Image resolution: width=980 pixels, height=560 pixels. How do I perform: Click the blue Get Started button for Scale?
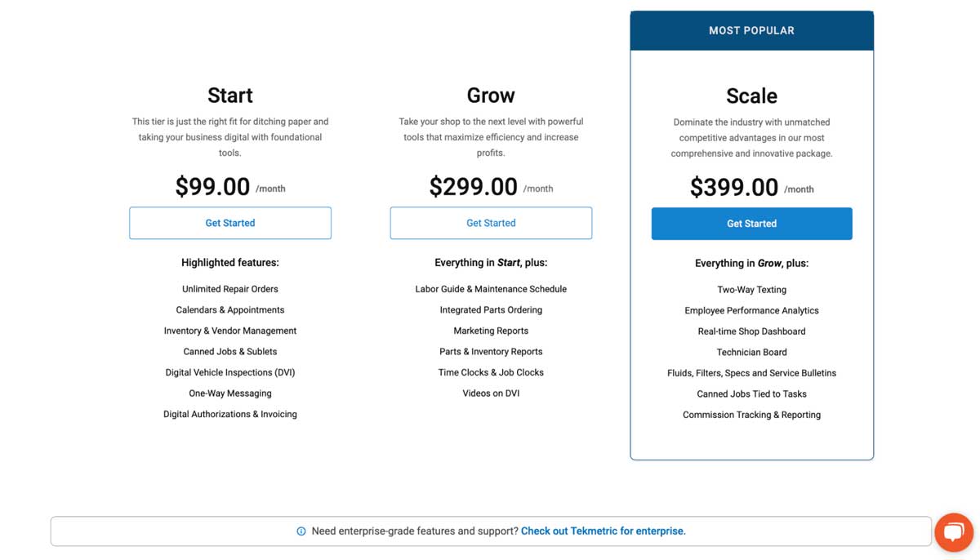pyautogui.click(x=751, y=223)
